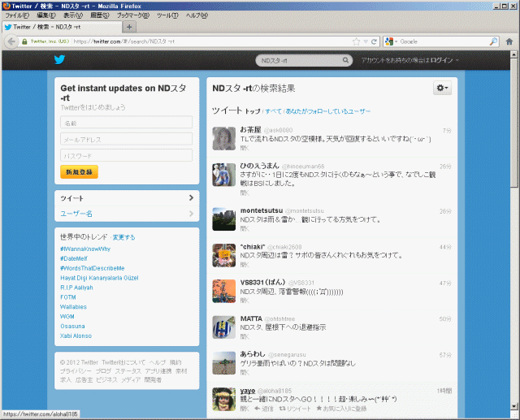Open Osasuna trend
520x420 pixels.
[72, 327]
